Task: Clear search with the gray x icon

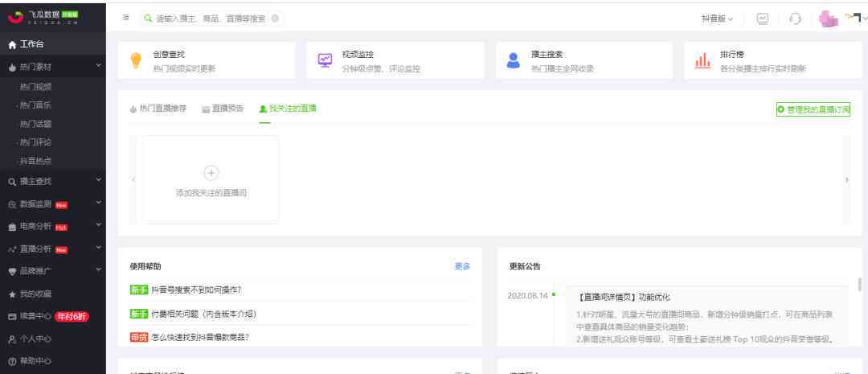Action: [275, 18]
